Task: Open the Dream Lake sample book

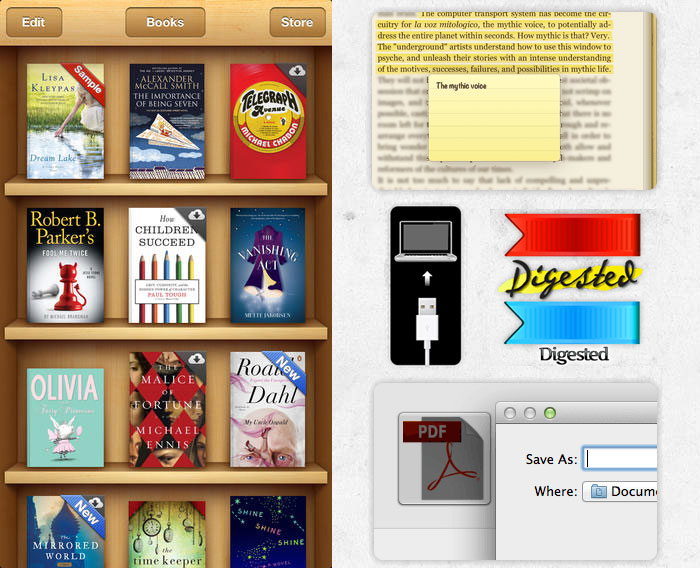Action: click(x=65, y=121)
